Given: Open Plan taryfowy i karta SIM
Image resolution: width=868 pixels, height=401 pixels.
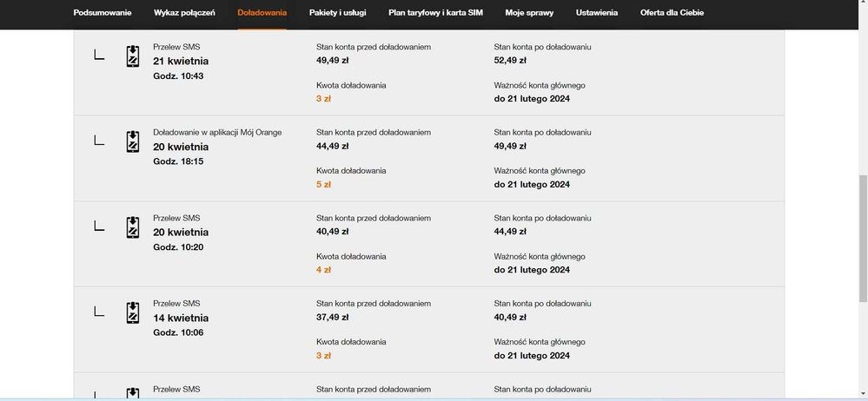Looking at the screenshot, I should [435, 13].
